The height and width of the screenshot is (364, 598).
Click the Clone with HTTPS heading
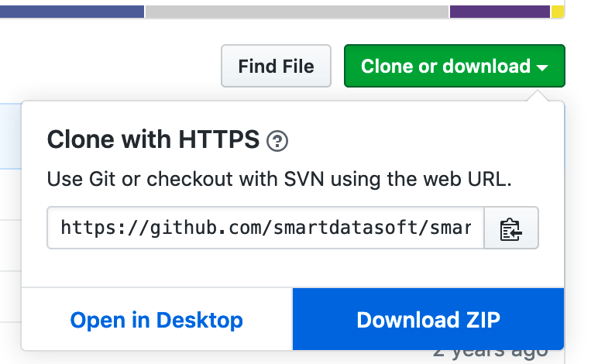tap(153, 139)
